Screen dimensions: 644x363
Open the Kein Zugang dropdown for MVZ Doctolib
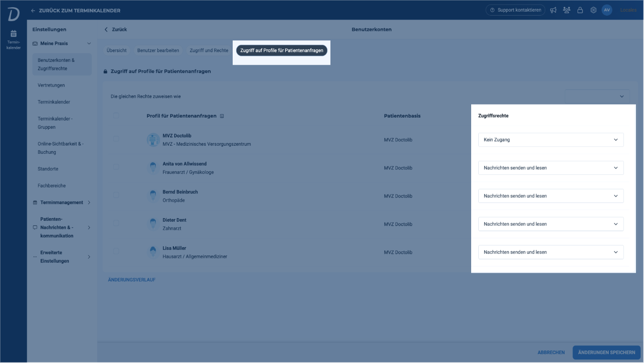click(551, 140)
